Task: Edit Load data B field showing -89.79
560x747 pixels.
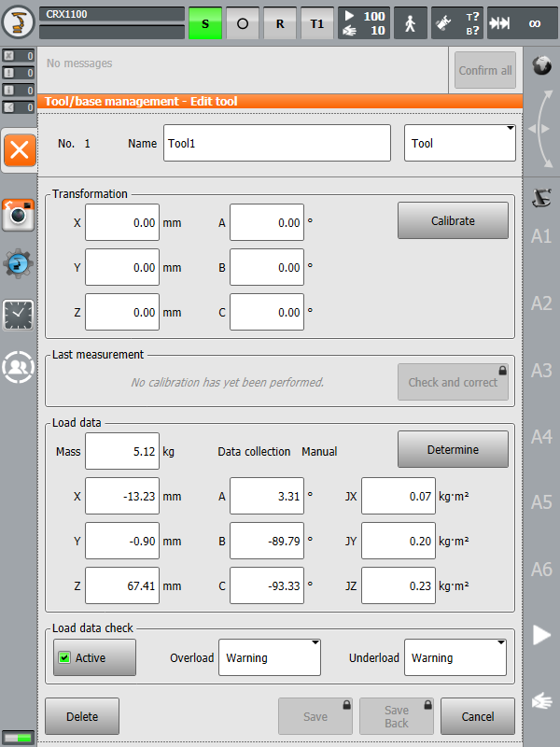Action: (x=267, y=541)
